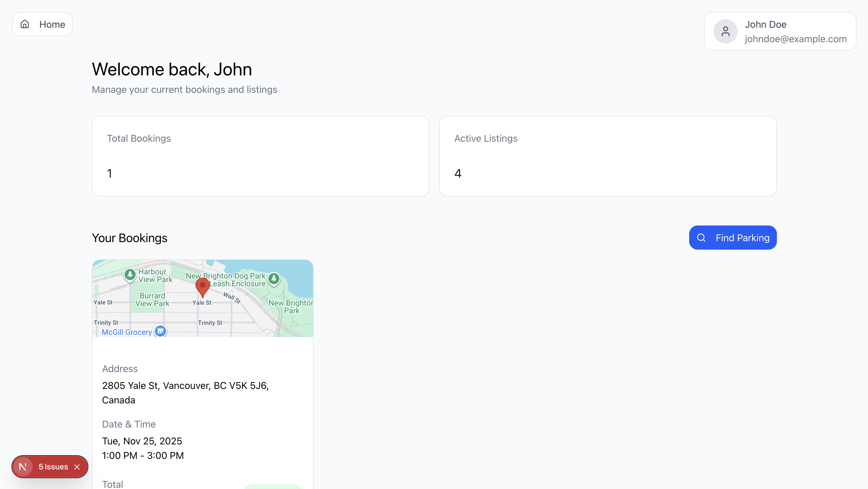The image size is (868, 489).
Task: Go to Home page
Action: tap(43, 24)
